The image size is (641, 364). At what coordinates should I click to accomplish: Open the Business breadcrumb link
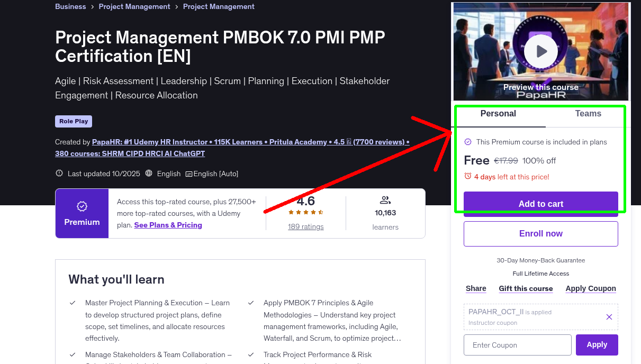(70, 7)
